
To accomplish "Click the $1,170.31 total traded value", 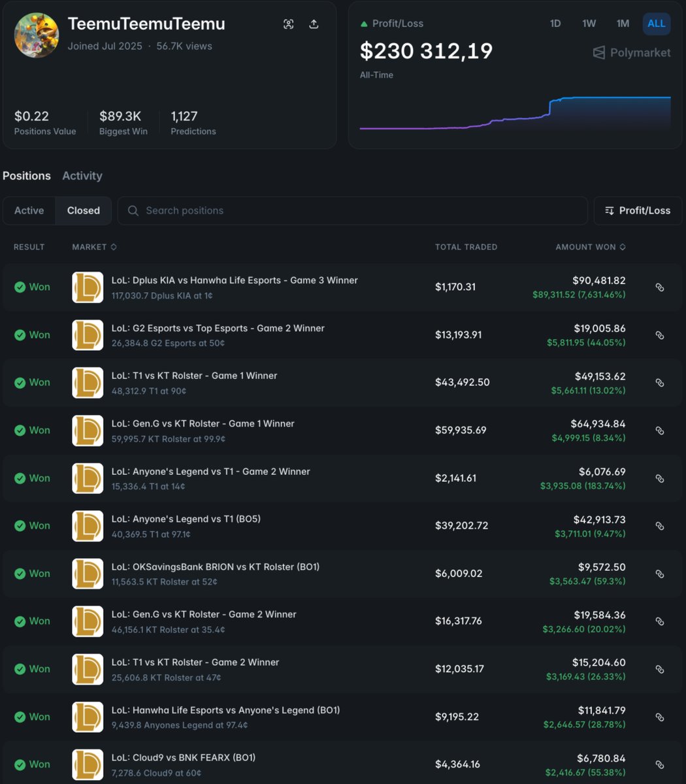I will [455, 287].
